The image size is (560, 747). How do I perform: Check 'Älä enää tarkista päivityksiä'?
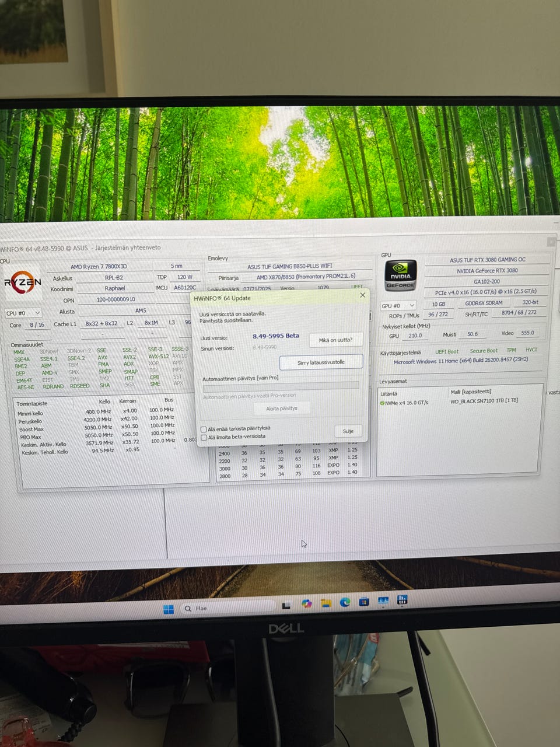[204, 429]
